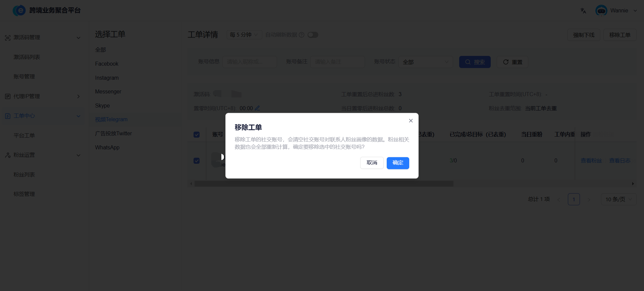Click the 粉丝运营 sidebar icon

point(8,155)
